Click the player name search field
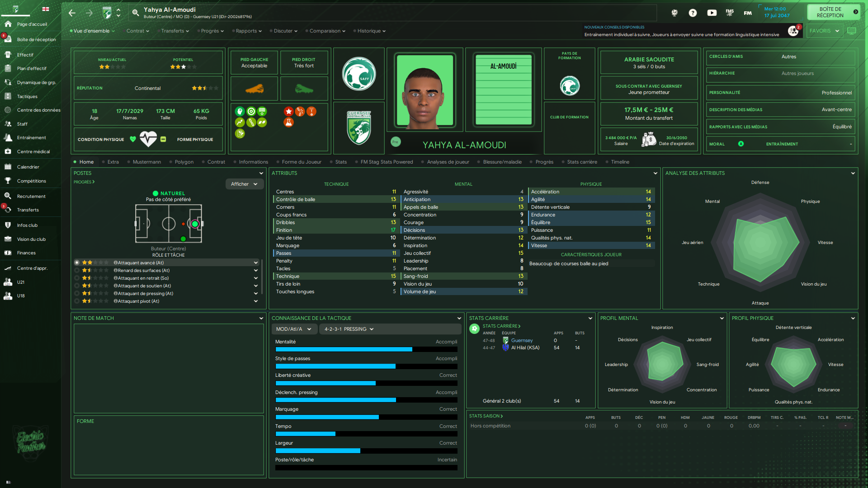 392,13
